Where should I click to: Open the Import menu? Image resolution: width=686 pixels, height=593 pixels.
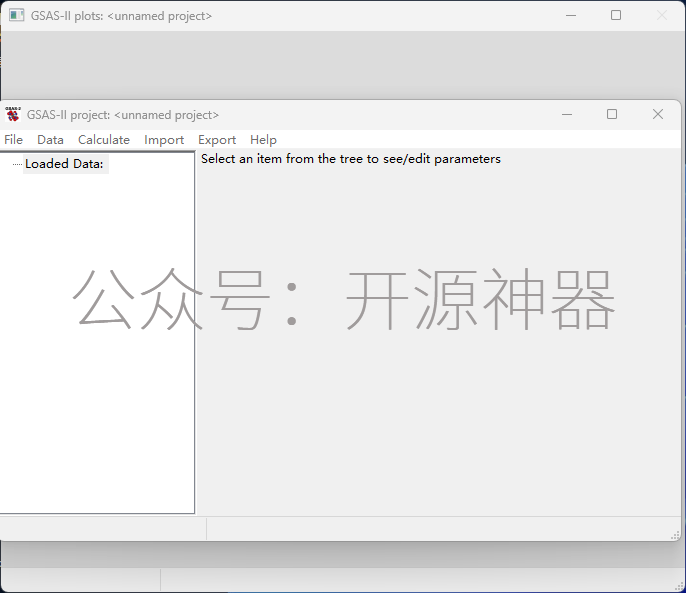tap(164, 140)
